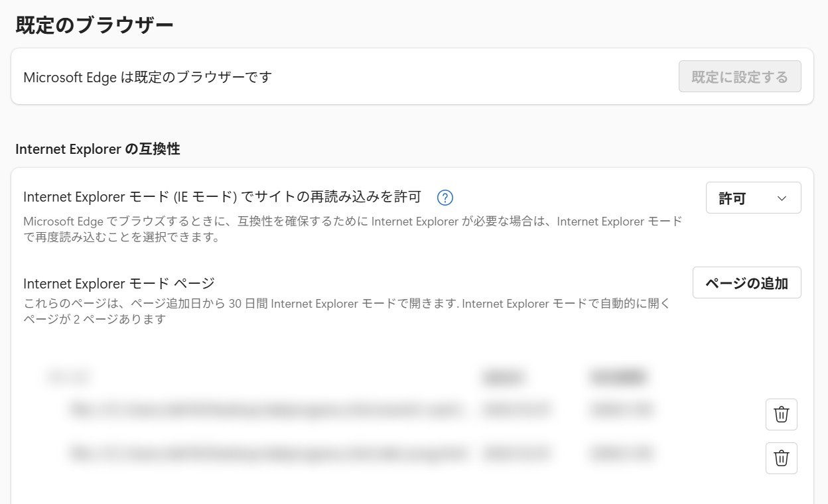The width and height of the screenshot is (828, 504).
Task: Click the first row's expiration date value
Action: coord(621,410)
